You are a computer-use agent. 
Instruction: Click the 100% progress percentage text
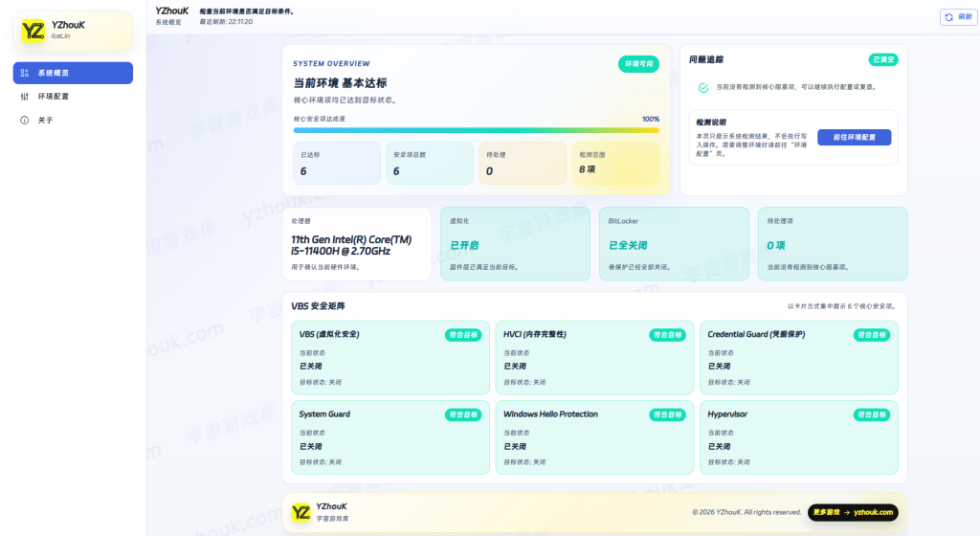(651, 119)
